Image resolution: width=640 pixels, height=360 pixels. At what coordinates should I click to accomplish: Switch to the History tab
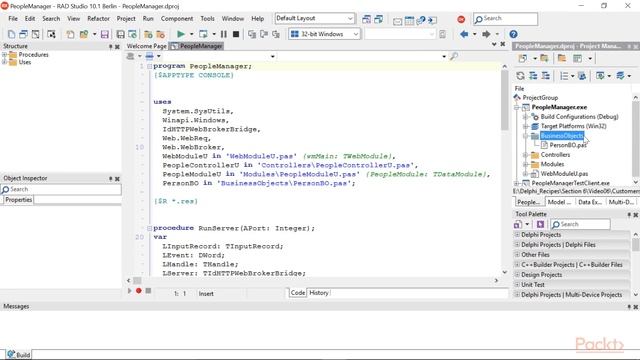pyautogui.click(x=319, y=293)
